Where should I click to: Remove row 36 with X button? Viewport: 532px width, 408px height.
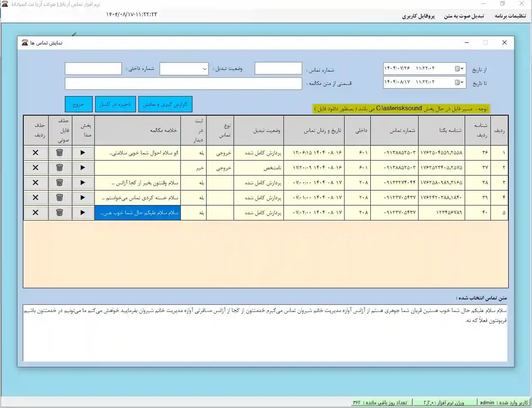pos(36,153)
